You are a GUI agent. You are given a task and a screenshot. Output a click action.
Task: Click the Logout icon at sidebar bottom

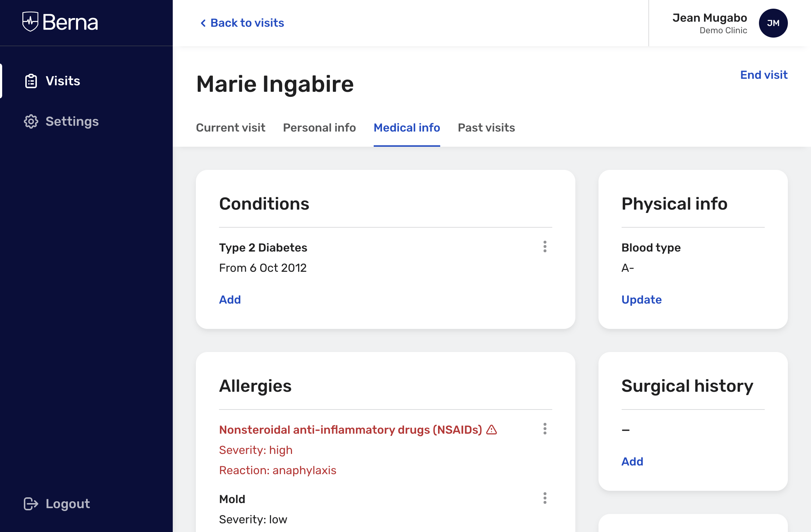(x=30, y=503)
